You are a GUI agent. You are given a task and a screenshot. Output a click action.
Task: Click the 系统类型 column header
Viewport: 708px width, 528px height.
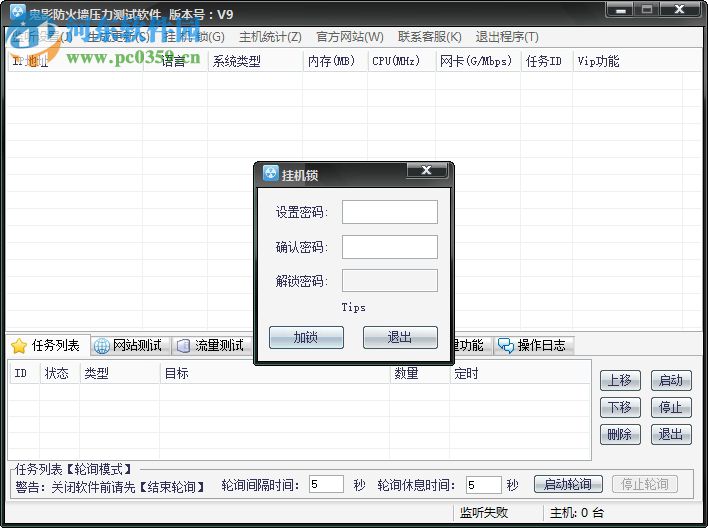255,61
